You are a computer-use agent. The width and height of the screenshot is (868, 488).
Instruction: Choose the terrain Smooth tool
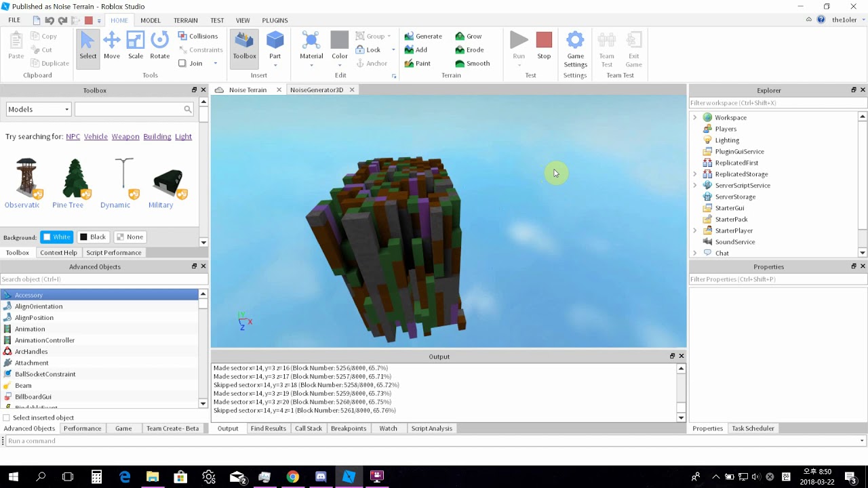tap(473, 63)
